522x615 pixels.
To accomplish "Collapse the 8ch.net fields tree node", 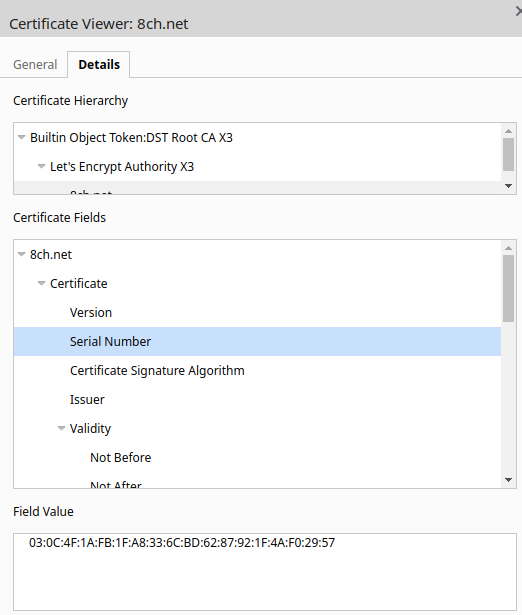I will click(22, 254).
